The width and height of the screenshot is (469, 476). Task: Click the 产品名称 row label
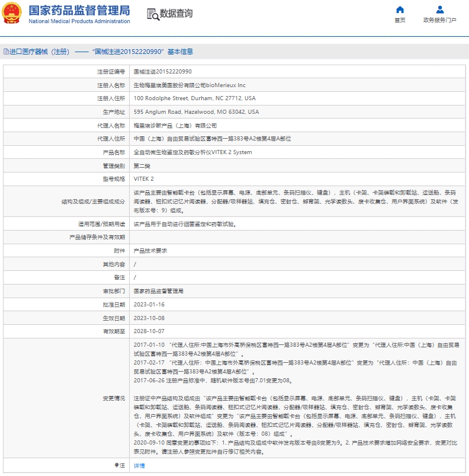tap(114, 152)
